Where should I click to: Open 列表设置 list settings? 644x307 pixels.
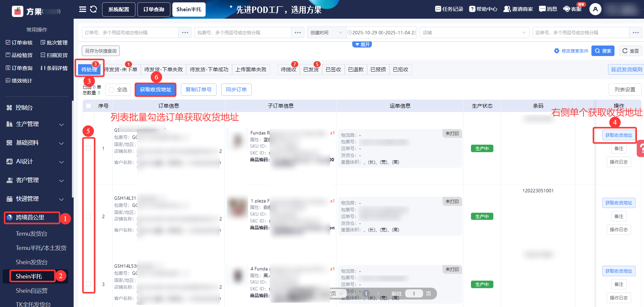tap(625, 90)
